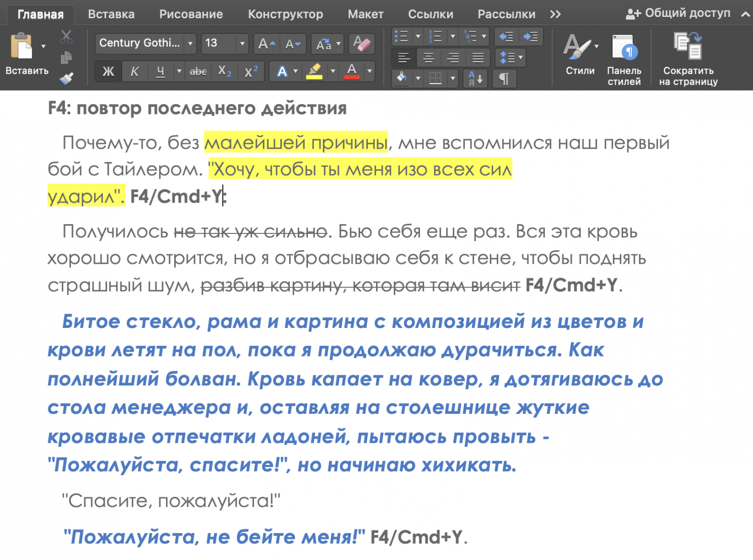This screenshot has width=753, height=560.
Task: Apply superscript formatting
Action: click(x=250, y=71)
